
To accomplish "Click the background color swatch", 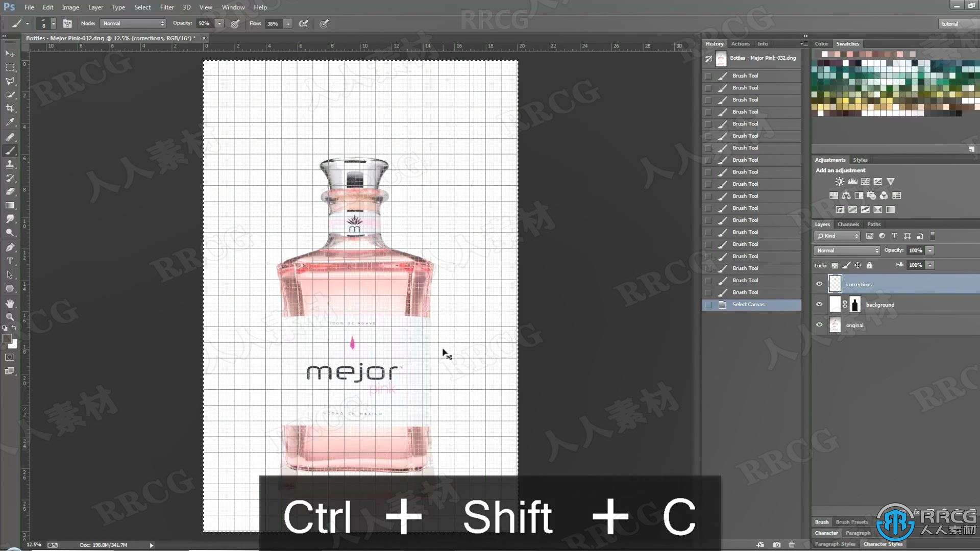I will click(14, 345).
